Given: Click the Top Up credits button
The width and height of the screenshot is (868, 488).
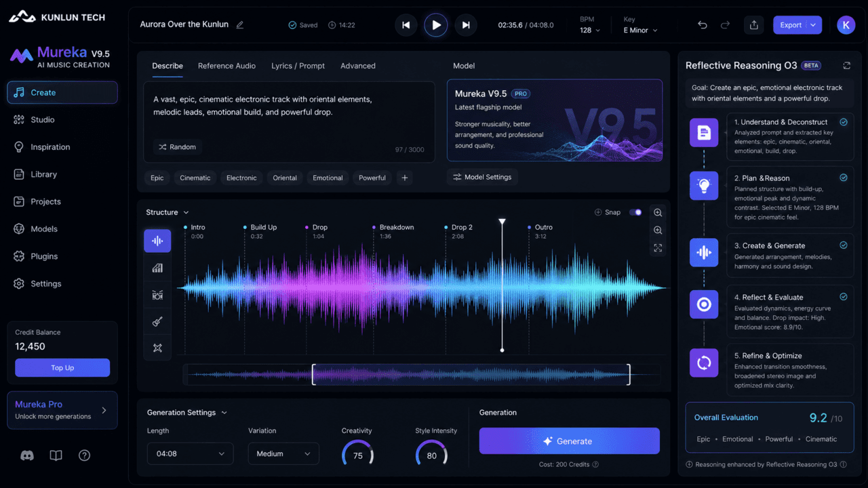Looking at the screenshot, I should point(62,368).
